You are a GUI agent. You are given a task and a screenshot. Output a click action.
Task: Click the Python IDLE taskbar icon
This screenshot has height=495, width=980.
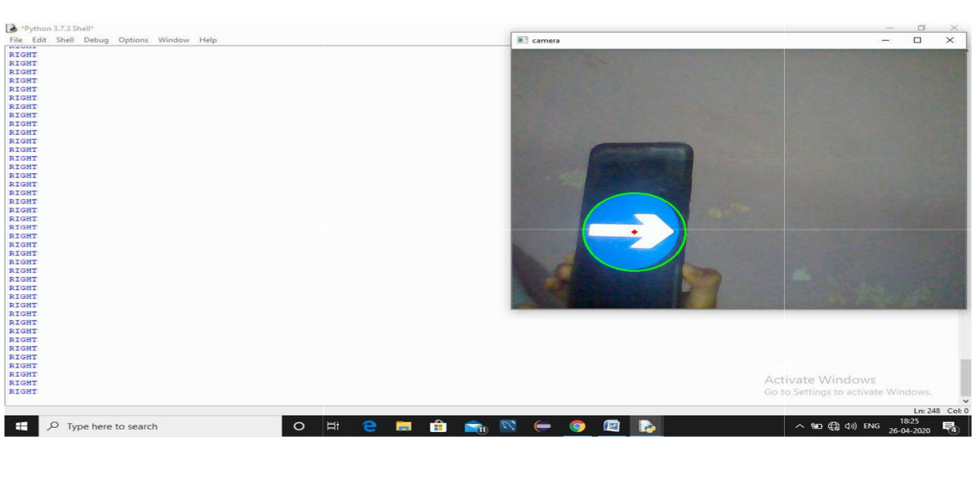tap(647, 426)
